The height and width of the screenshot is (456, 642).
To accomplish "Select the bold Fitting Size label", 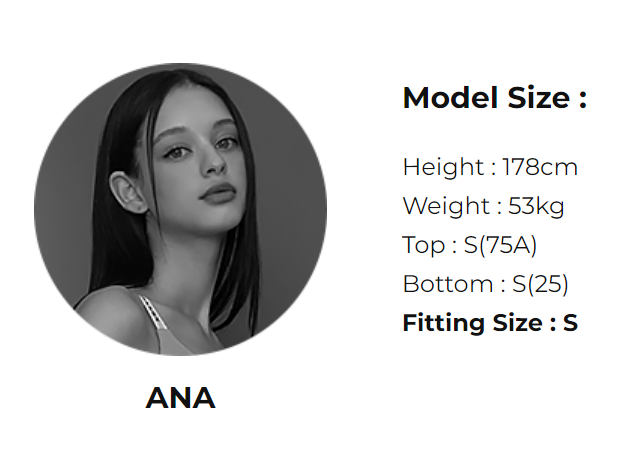I will coord(473,323).
